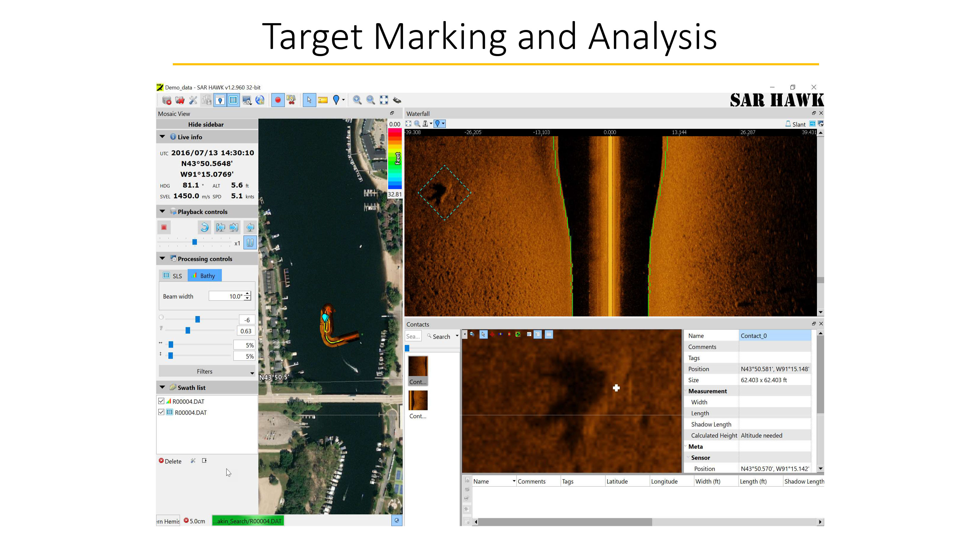Select the second Cont... thumbnail
980x550 pixels.
click(418, 405)
